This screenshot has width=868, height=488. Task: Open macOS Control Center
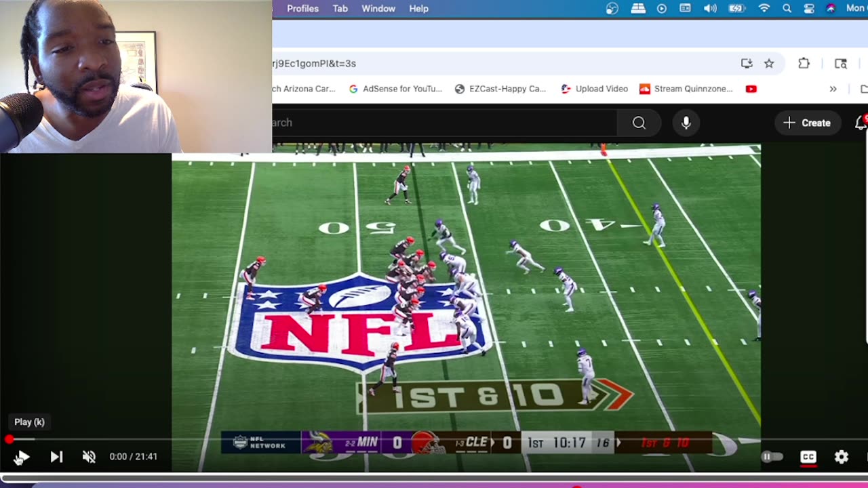point(809,9)
